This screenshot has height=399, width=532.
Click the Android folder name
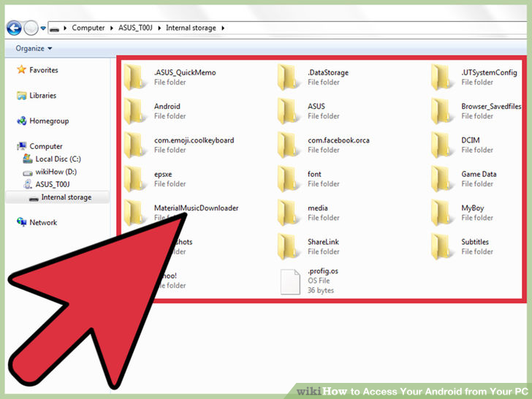click(x=167, y=106)
